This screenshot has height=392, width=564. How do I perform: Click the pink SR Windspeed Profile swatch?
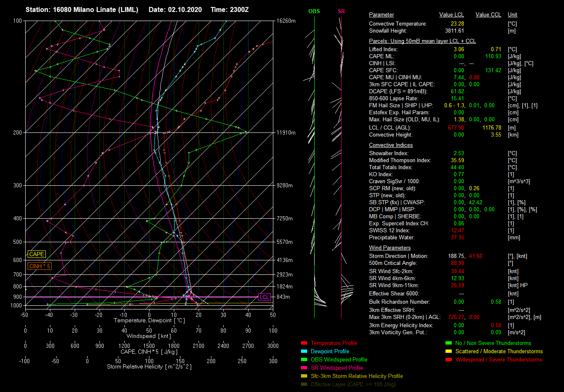(304, 368)
